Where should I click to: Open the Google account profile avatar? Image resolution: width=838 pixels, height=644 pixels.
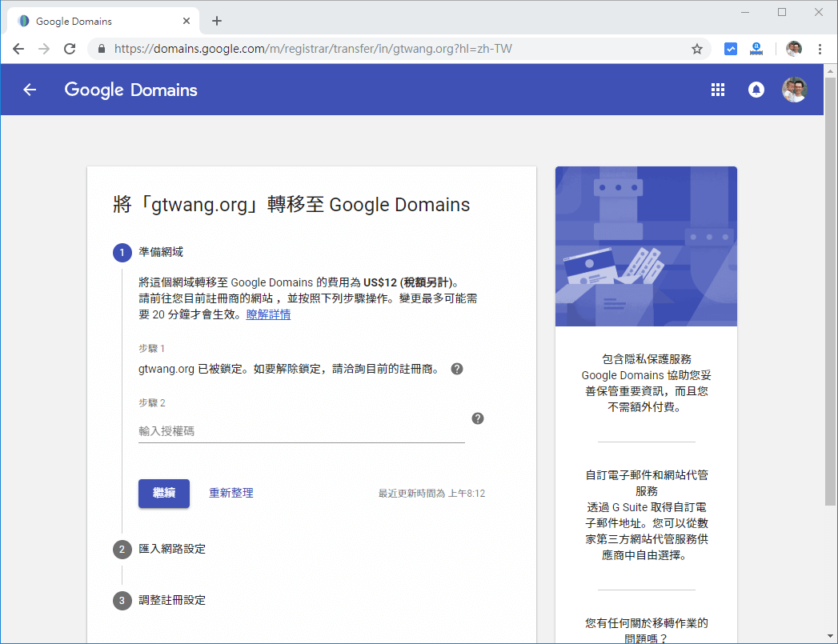[x=795, y=90]
